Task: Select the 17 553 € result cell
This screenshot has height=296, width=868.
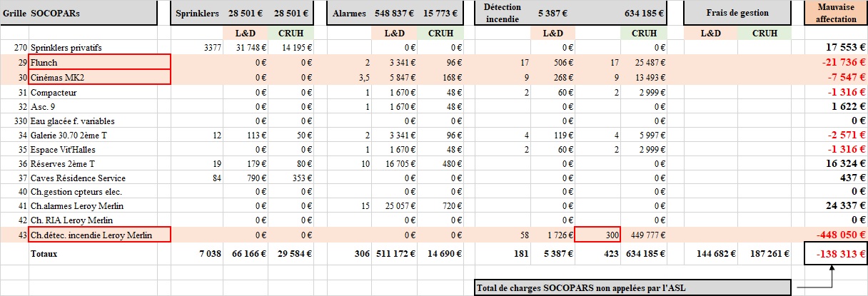Action: pyautogui.click(x=836, y=48)
